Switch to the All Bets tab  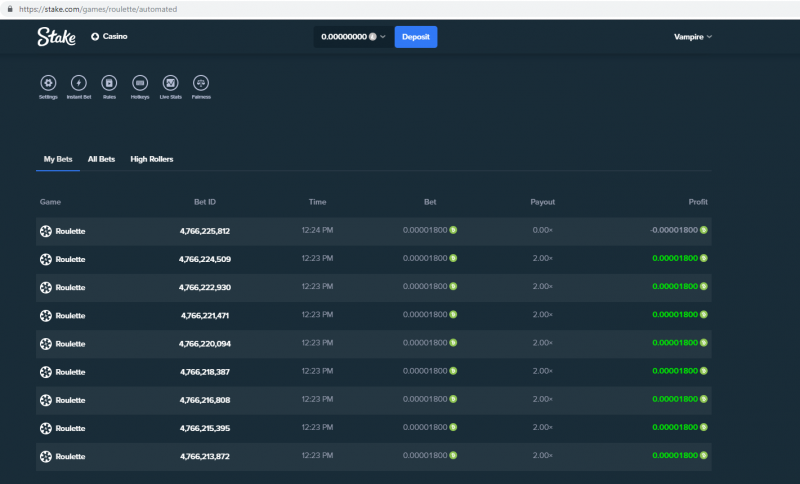pos(101,159)
